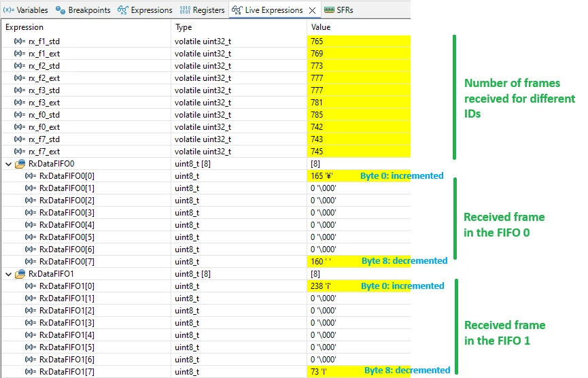Viewport: 588px width, 378px height.
Task: Click the variable icon beside rx_f2_ext
Action: click(x=20, y=78)
